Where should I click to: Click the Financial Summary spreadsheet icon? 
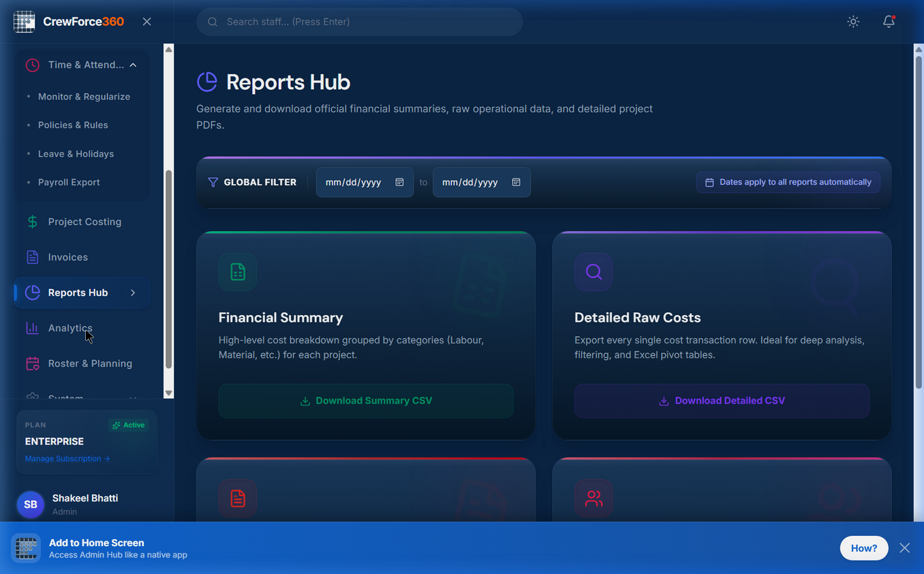click(x=238, y=272)
